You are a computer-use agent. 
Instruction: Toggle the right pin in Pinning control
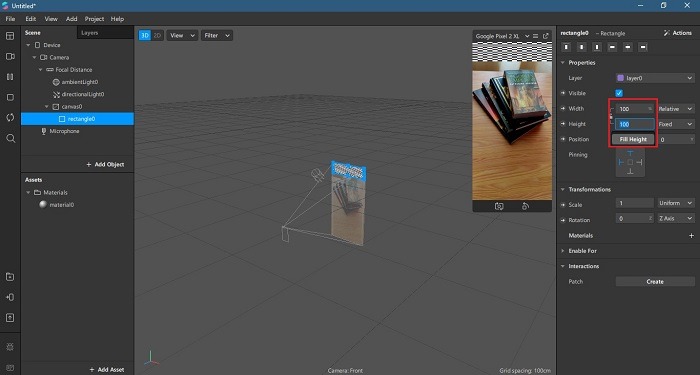[639, 162]
